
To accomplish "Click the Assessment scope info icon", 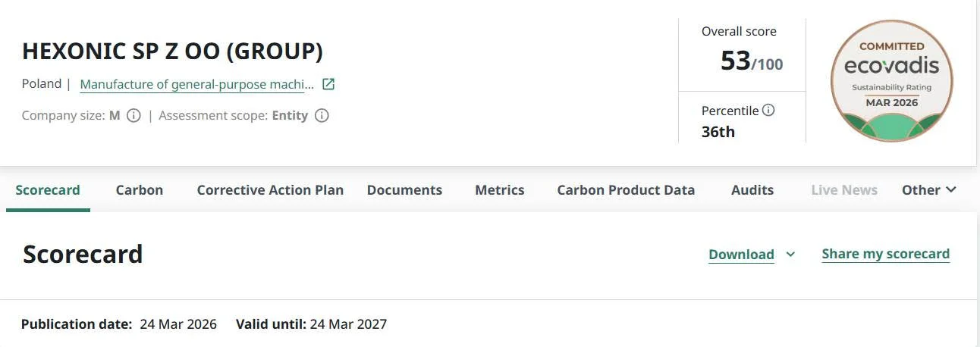I will pos(322,116).
